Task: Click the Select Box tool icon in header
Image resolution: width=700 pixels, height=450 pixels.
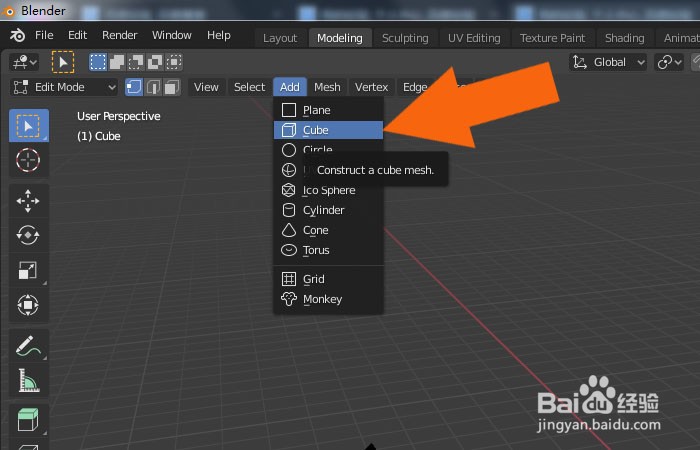Action: tap(62, 62)
